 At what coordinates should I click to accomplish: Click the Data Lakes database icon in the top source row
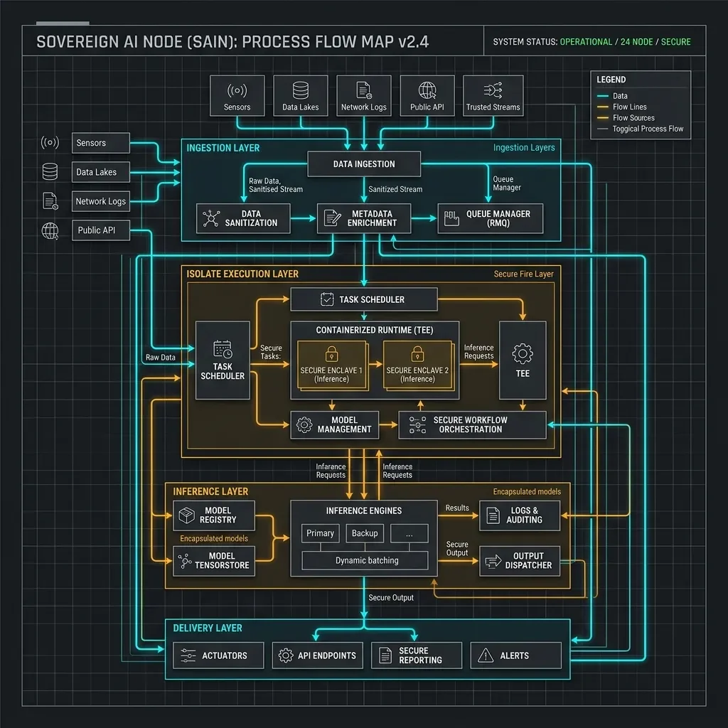(x=301, y=90)
